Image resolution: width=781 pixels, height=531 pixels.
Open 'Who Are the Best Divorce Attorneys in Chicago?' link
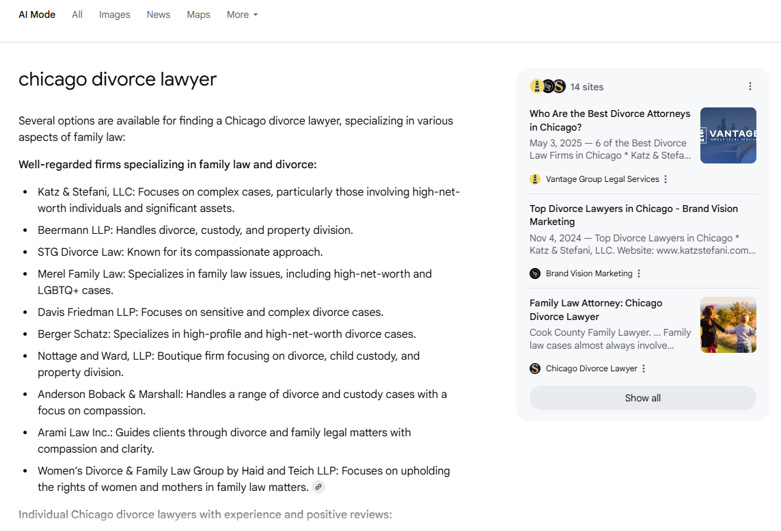(x=610, y=120)
